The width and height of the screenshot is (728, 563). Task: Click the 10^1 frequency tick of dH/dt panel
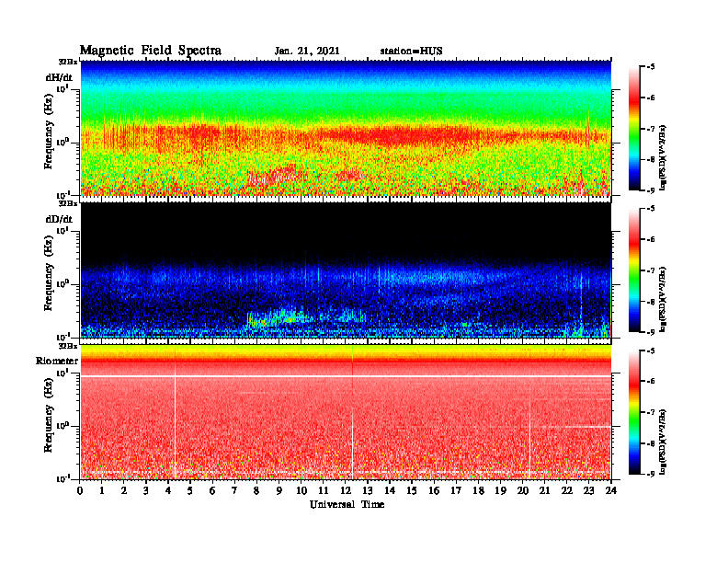point(63,88)
